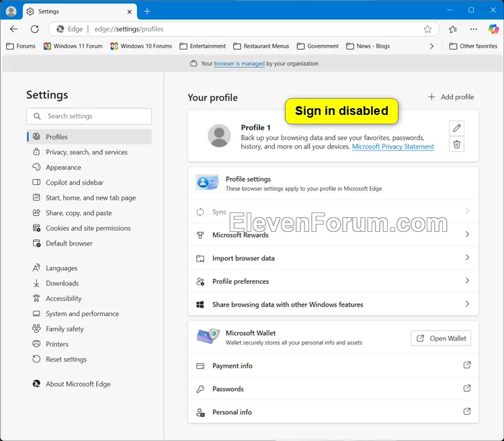Reload the page with refresh icon

click(35, 30)
